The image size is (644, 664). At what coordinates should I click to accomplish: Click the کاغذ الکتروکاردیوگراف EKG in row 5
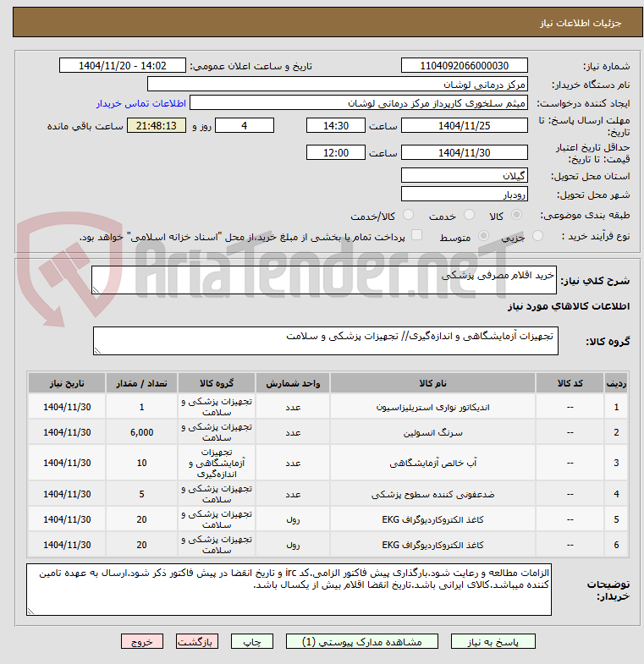[x=432, y=519]
